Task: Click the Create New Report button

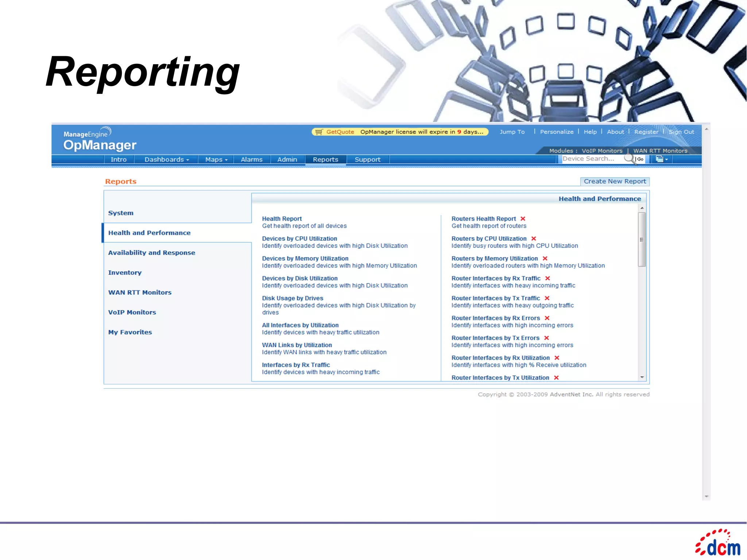Action: point(615,181)
